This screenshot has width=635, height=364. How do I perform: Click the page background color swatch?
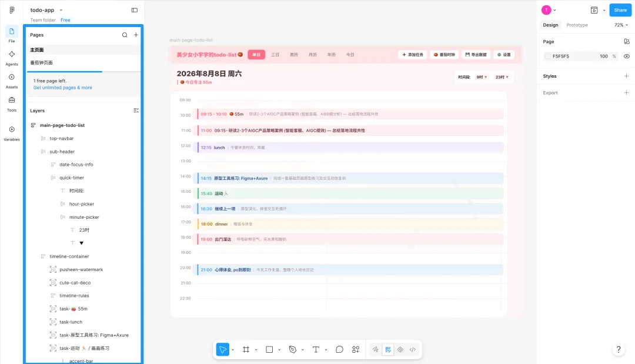pos(547,56)
